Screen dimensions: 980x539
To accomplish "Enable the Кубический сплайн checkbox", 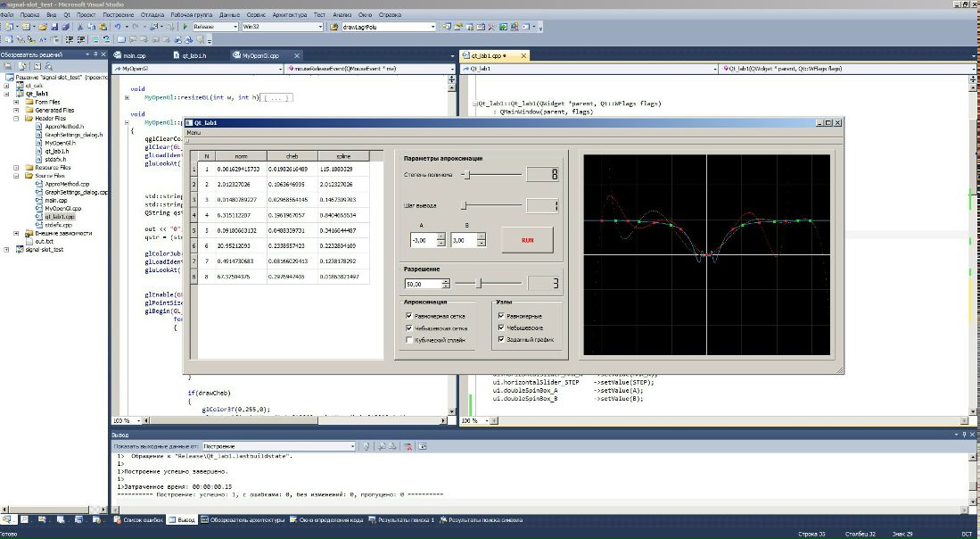I will [409, 340].
